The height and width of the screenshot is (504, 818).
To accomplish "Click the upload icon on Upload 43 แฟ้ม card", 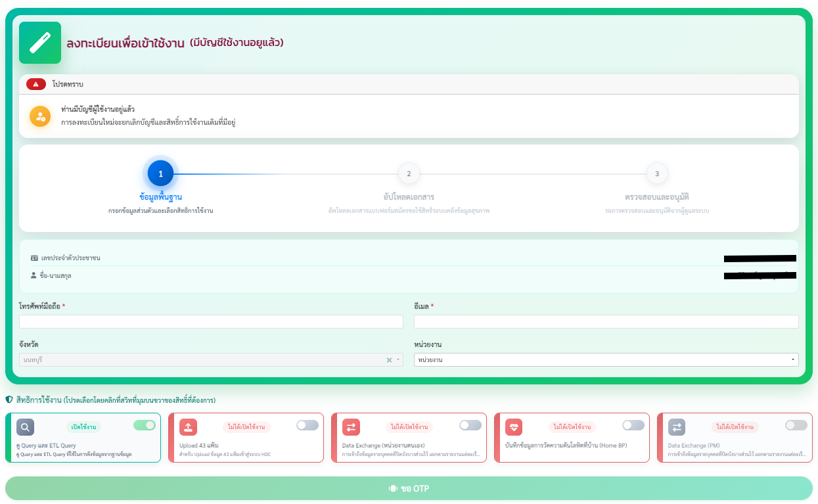I will [188, 427].
